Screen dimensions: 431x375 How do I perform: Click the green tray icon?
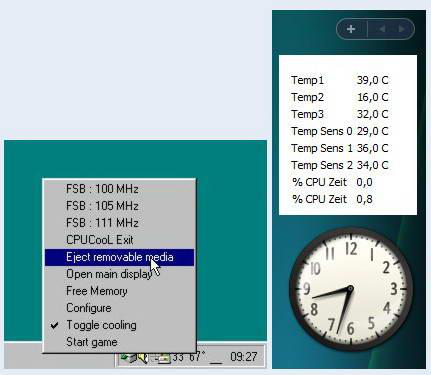pyautogui.click(x=128, y=358)
